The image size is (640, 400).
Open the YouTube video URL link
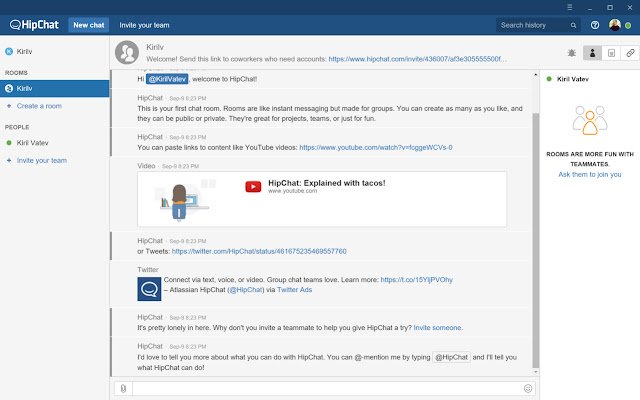(x=376, y=147)
